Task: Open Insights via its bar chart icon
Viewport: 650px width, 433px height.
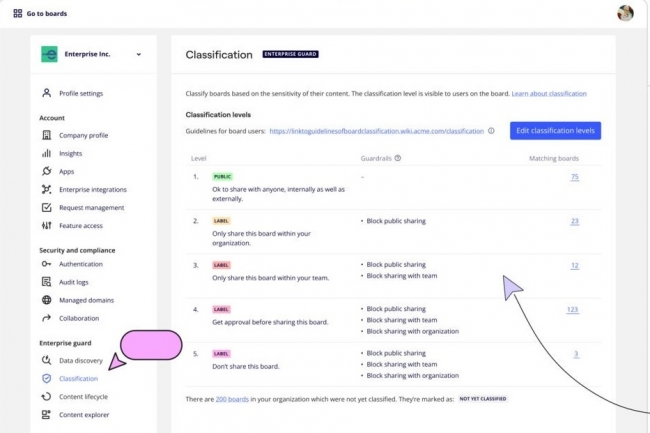Action: [47, 153]
